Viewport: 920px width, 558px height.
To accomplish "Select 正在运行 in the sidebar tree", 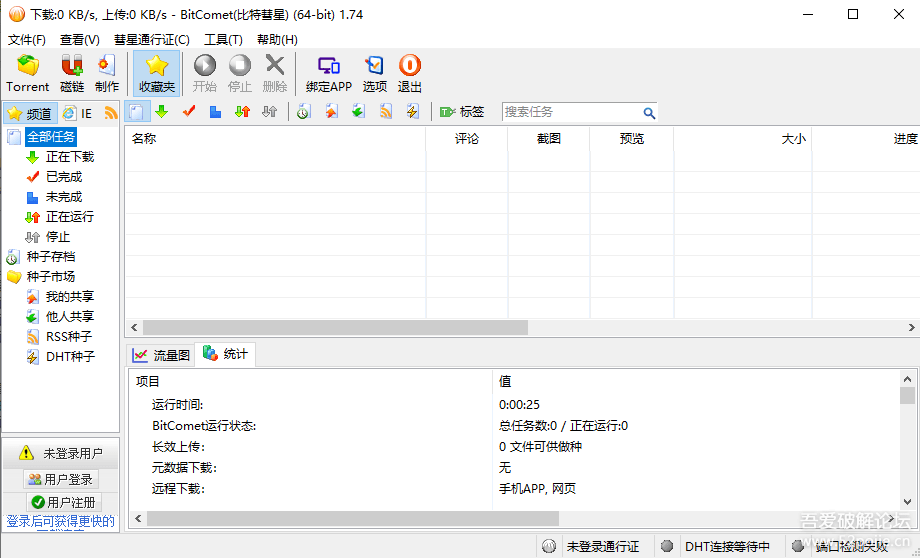I will (x=70, y=217).
